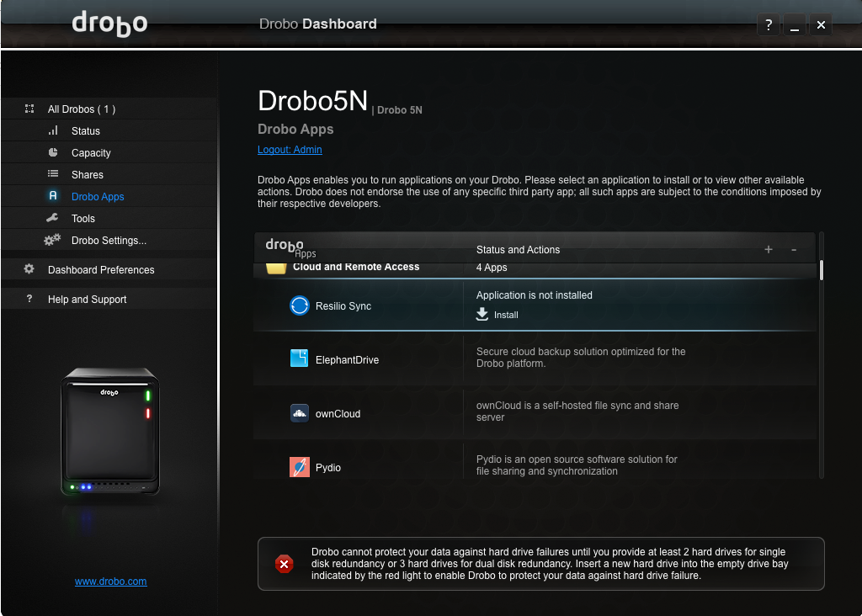Open help with the question mark button

[x=769, y=24]
